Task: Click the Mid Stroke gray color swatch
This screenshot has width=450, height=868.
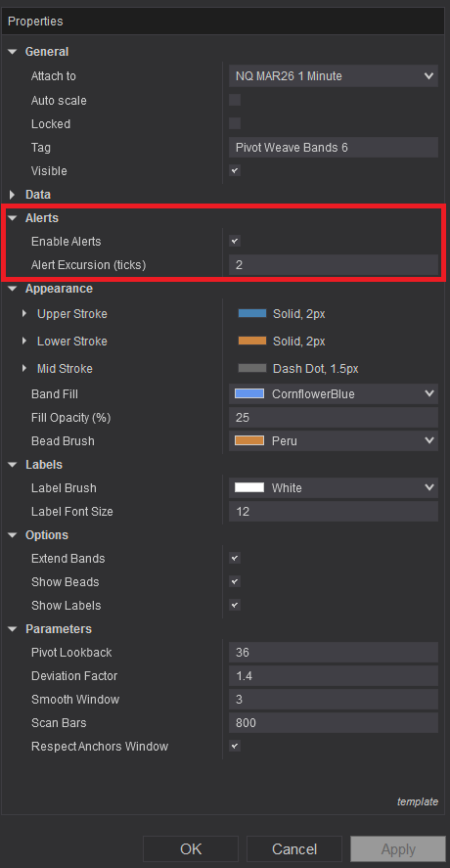Action: click(252, 368)
